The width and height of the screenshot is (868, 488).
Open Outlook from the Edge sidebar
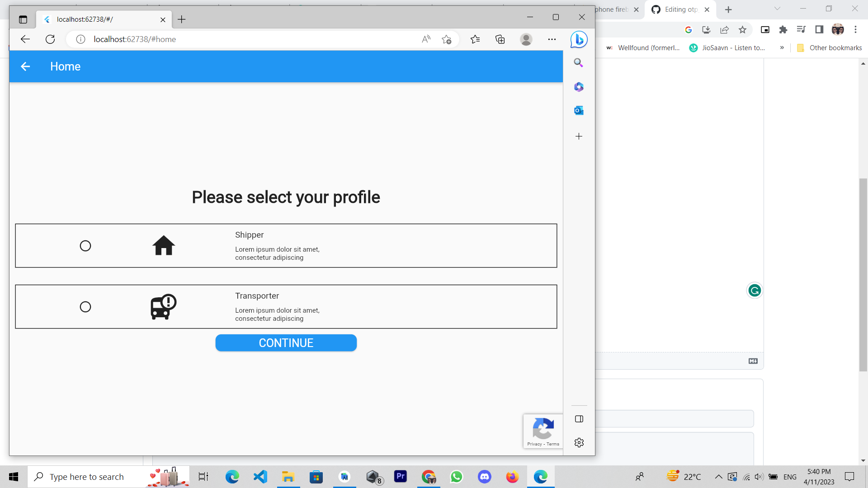tap(579, 110)
